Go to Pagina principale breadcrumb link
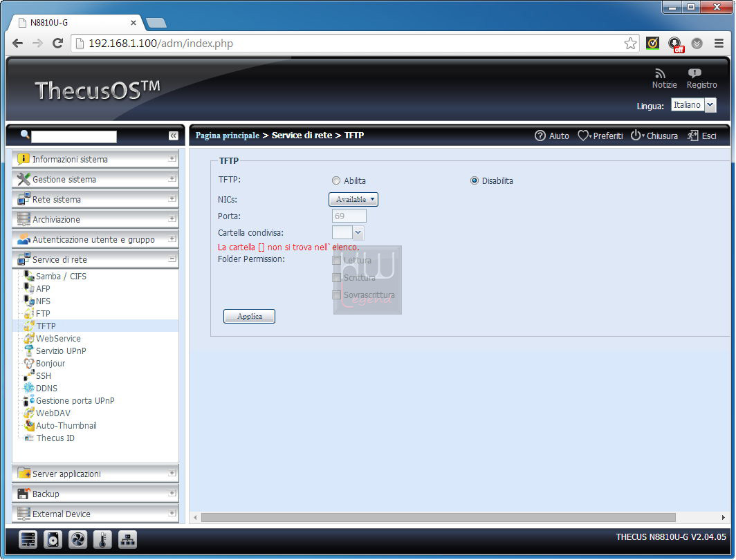 coord(227,136)
